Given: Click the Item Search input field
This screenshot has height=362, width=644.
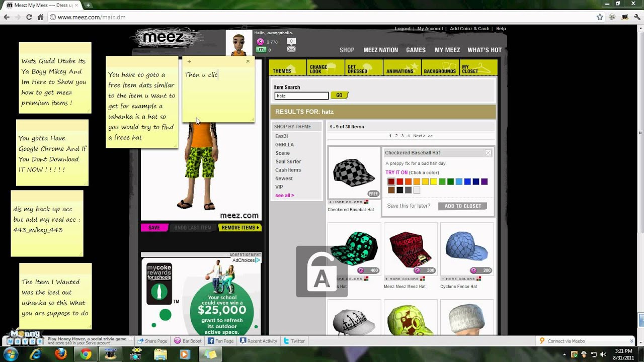Looking at the screenshot, I should click(301, 96).
